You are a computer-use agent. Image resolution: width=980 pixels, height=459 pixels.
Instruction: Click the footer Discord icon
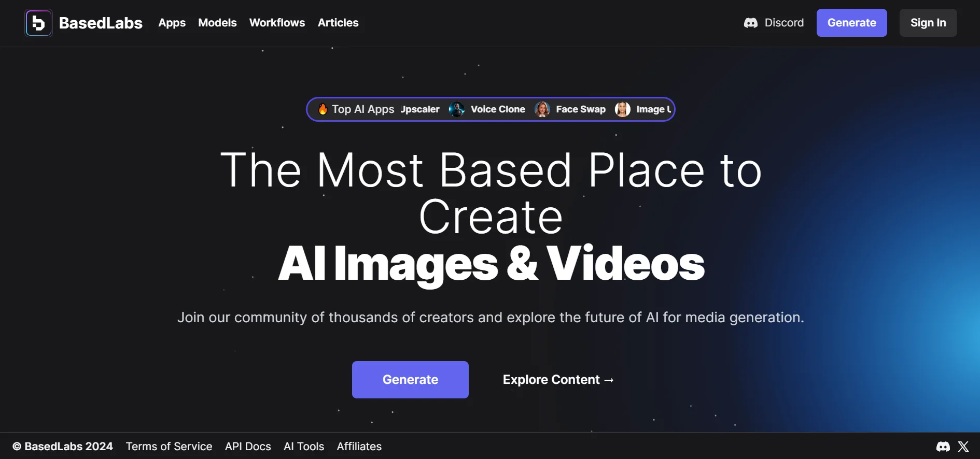pos(943,447)
